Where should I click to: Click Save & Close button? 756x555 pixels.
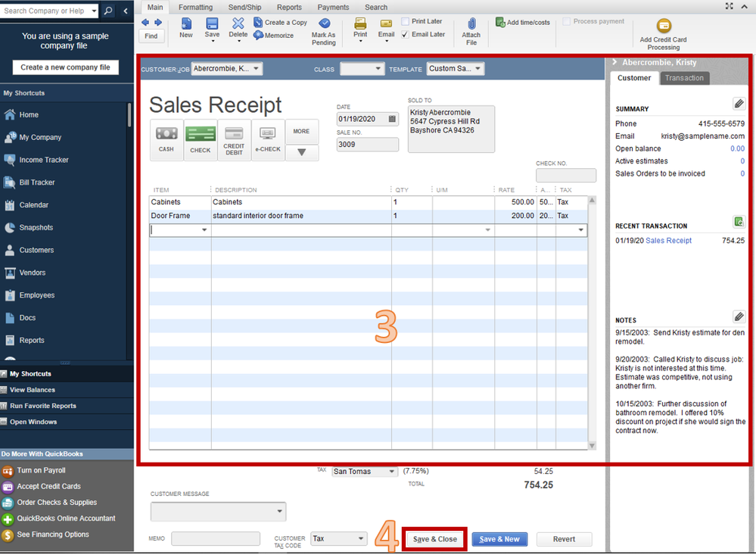tap(435, 539)
